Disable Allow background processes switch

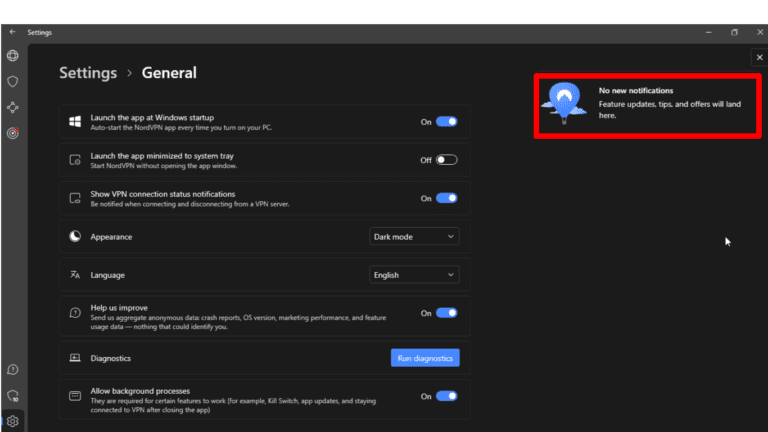tap(446, 396)
